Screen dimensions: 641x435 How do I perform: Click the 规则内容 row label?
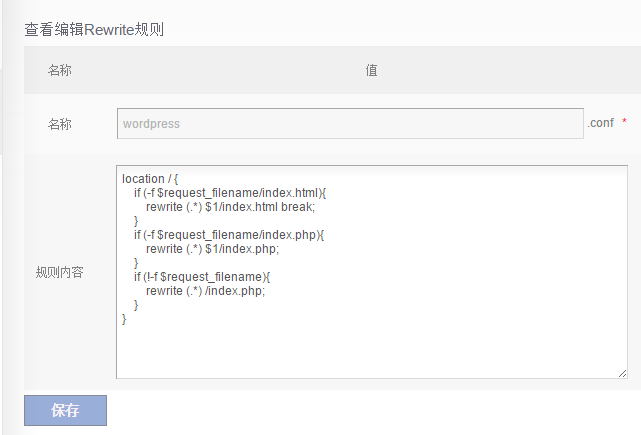coord(59,272)
